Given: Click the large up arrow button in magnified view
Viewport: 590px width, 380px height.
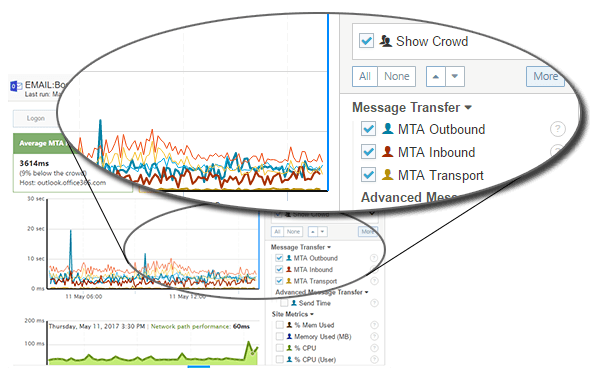Looking at the screenshot, I should [436, 76].
